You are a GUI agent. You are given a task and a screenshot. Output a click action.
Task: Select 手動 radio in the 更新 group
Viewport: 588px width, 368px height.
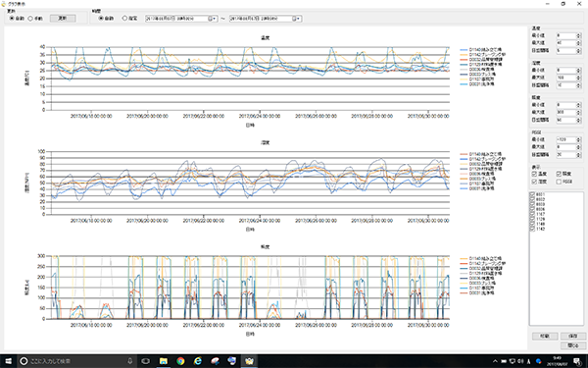pos(30,19)
